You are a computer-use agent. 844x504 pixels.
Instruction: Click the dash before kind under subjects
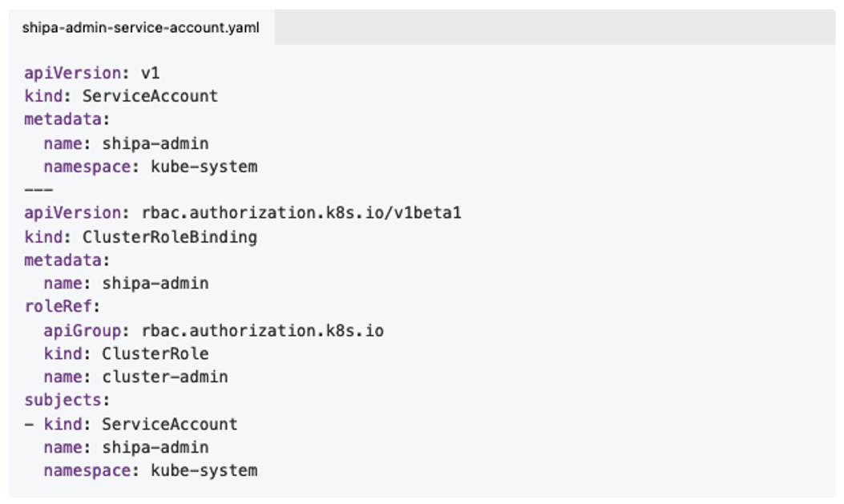[29, 424]
